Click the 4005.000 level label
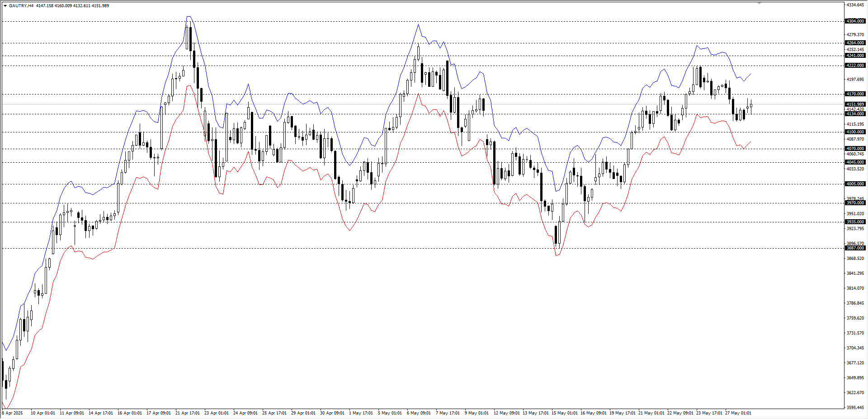This screenshot has height=419, width=868. (x=855, y=184)
